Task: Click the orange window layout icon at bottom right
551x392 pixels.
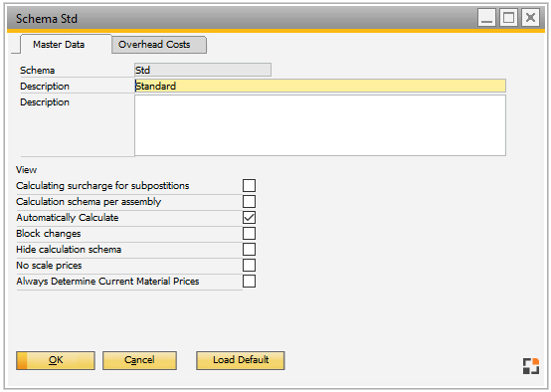Action: 531,366
